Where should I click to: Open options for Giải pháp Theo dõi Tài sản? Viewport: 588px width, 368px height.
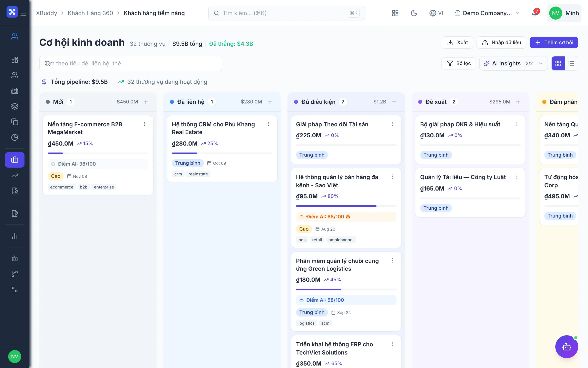click(393, 124)
